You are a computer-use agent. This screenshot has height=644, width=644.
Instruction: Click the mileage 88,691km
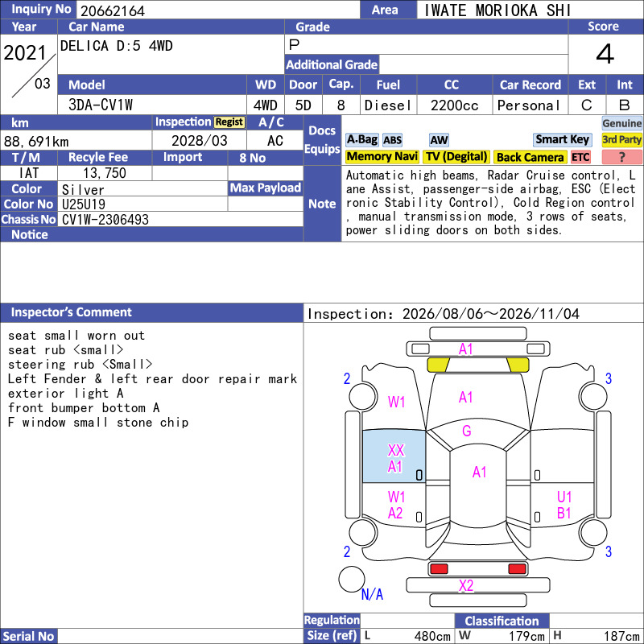pyautogui.click(x=36, y=142)
